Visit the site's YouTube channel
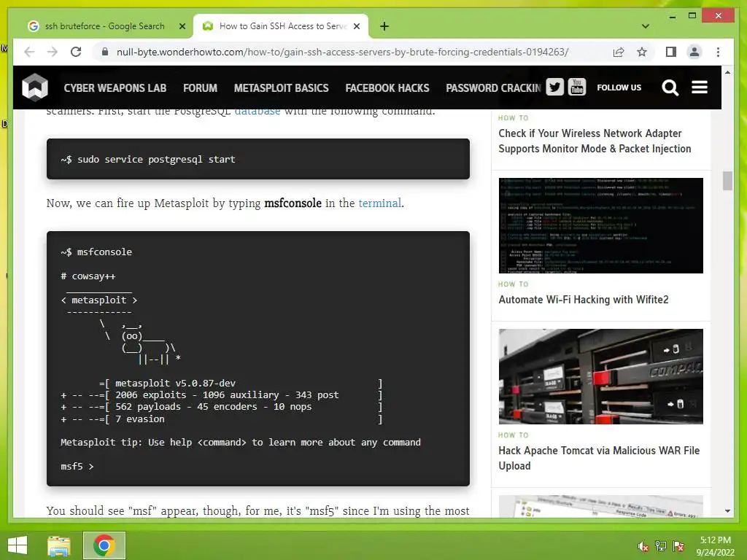Image resolution: width=747 pixels, height=560 pixels. [577, 87]
